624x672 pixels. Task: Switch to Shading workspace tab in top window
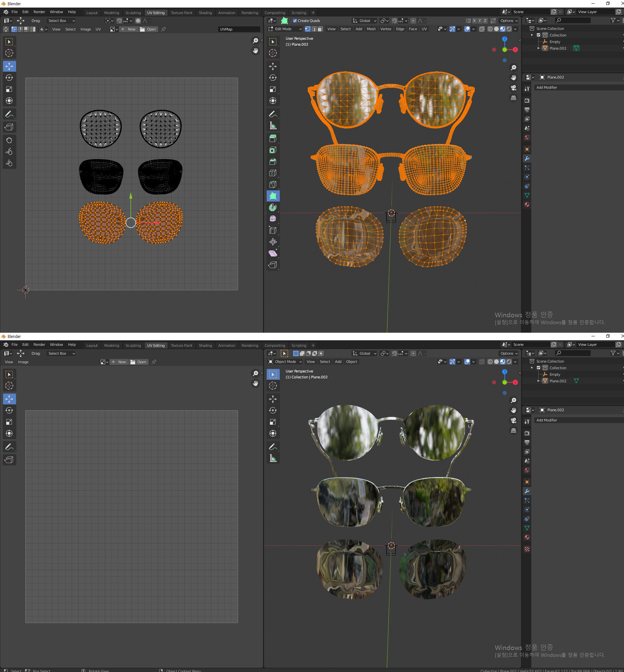[205, 13]
